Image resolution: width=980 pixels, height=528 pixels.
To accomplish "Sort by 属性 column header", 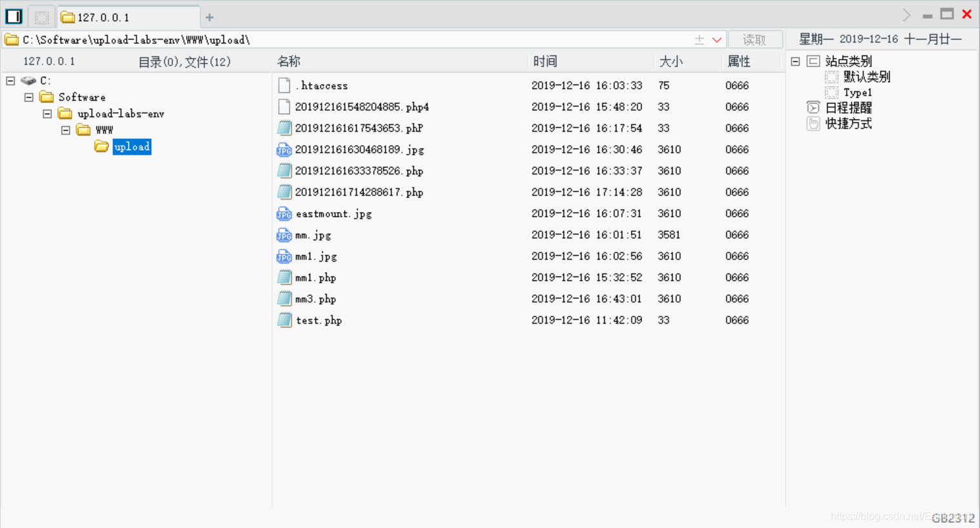I will (739, 61).
